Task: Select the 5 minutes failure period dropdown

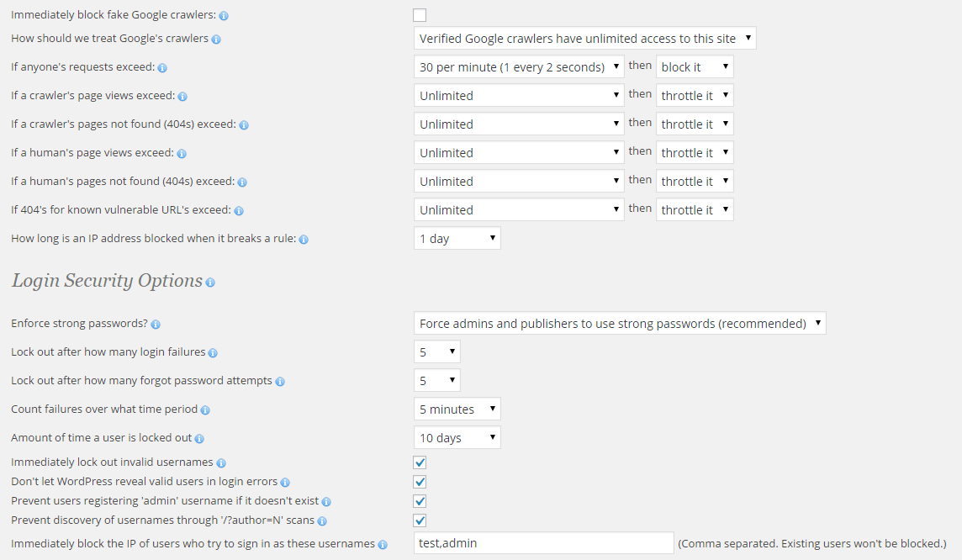Action: point(457,409)
